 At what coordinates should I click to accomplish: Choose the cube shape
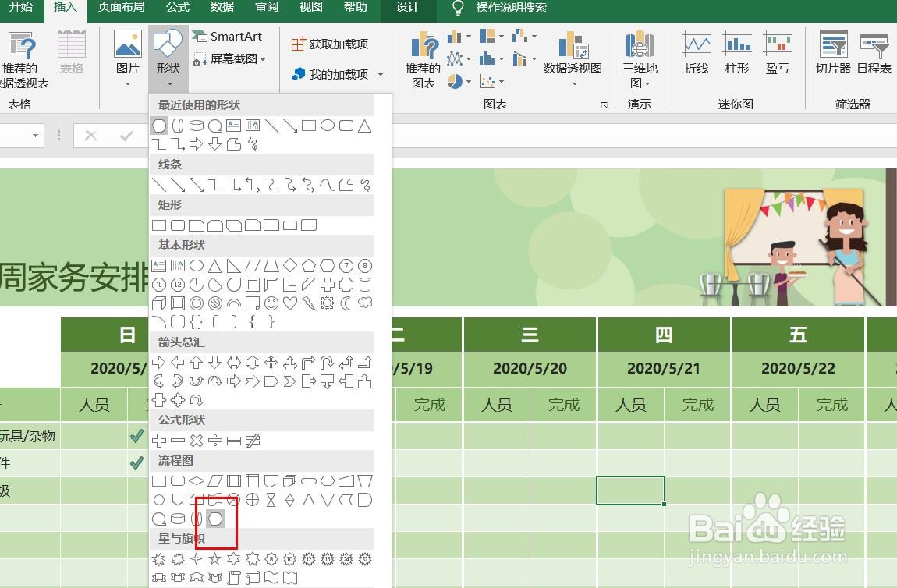(159, 303)
